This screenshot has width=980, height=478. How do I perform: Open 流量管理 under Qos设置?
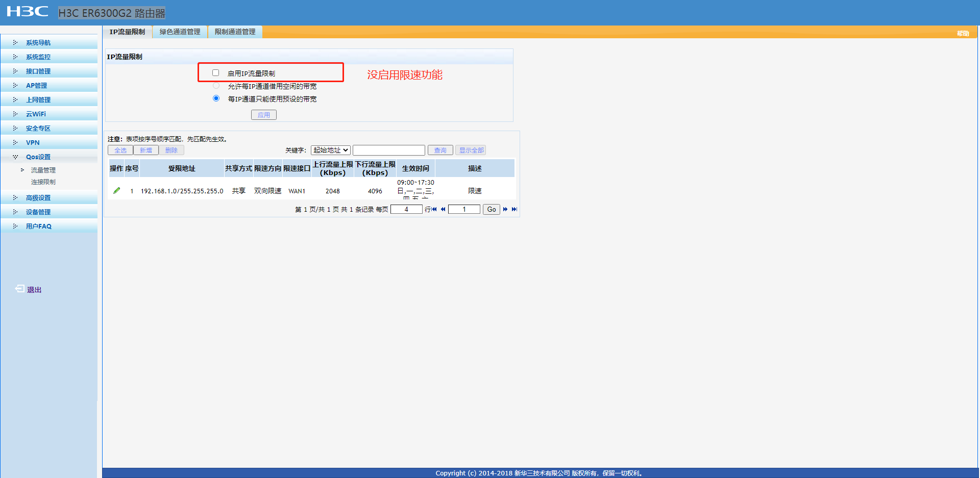tap(43, 170)
